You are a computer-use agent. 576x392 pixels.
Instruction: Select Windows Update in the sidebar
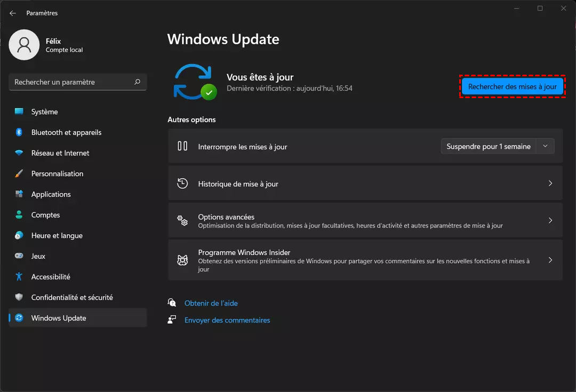coord(77,318)
